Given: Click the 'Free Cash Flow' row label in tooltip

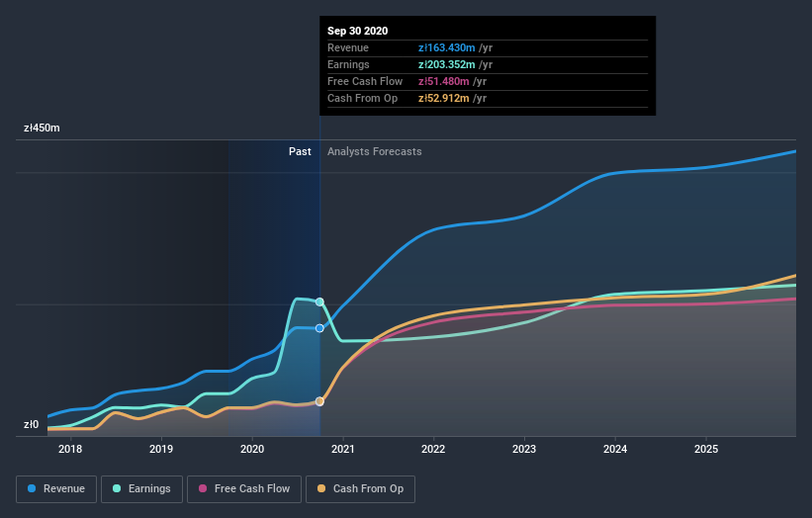Looking at the screenshot, I should coord(365,81).
